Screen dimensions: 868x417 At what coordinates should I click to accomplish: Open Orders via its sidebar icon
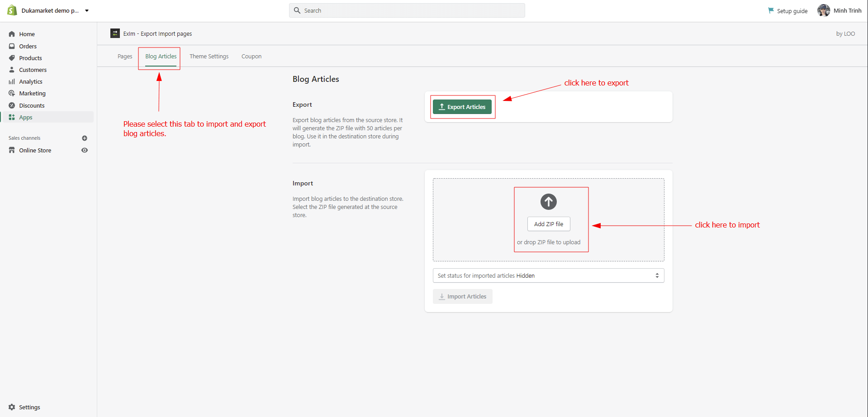pos(12,46)
